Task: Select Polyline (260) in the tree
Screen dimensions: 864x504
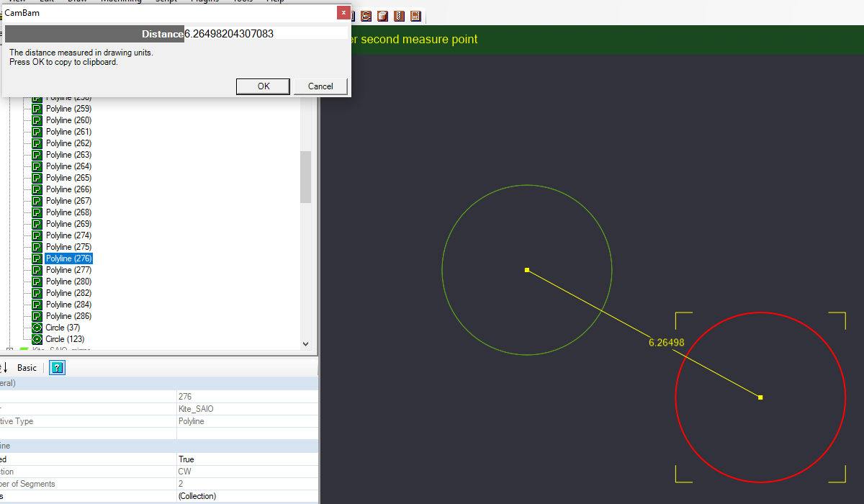Action: click(x=68, y=120)
